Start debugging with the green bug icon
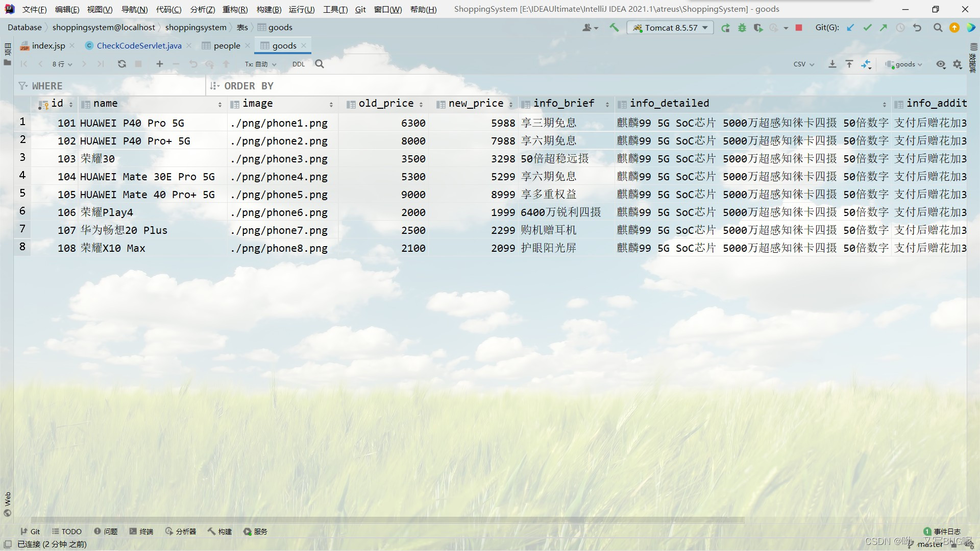Screen dimensions: 980x551 pos(742,28)
